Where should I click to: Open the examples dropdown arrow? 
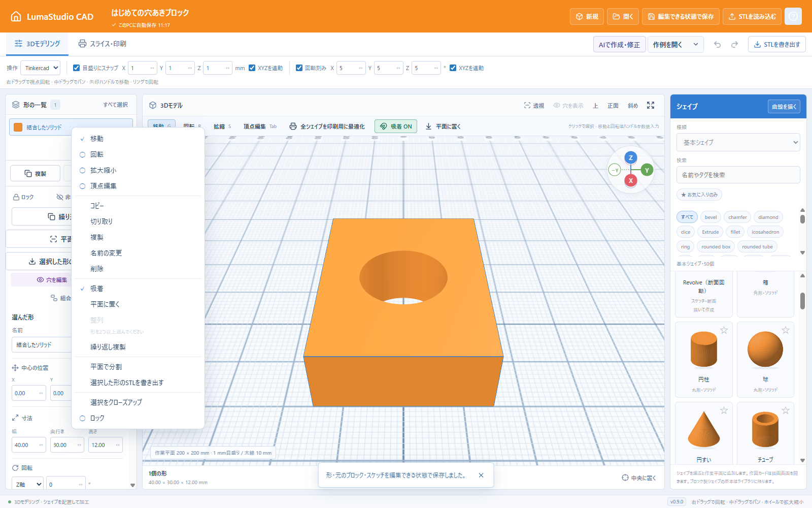click(696, 45)
